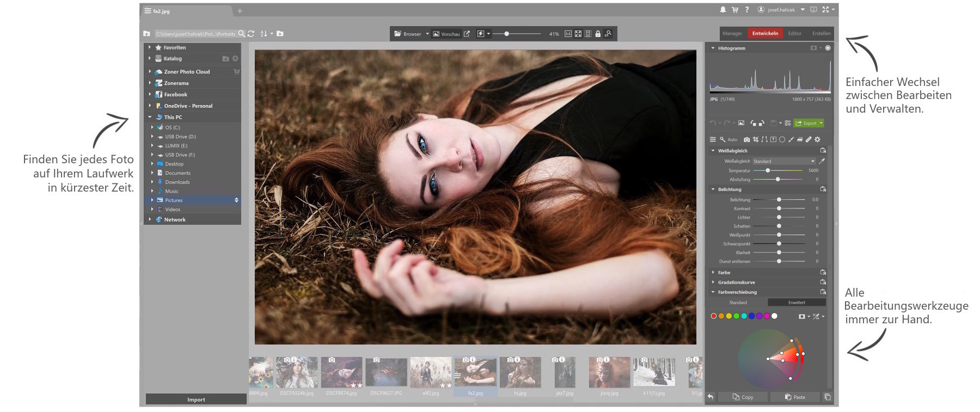Search within the folder path bar
The image size is (980, 412).
point(242,34)
